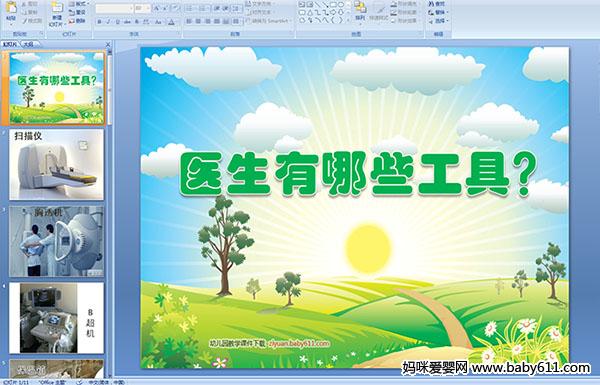Open the font name dropdown
The width and height of the screenshot is (600, 385).
coord(131,8)
